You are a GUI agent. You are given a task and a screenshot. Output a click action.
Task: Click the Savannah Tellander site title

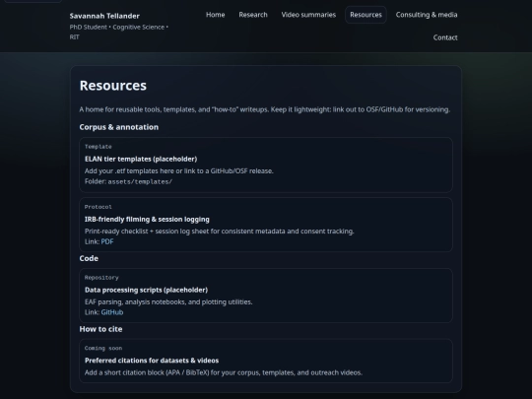(104, 16)
